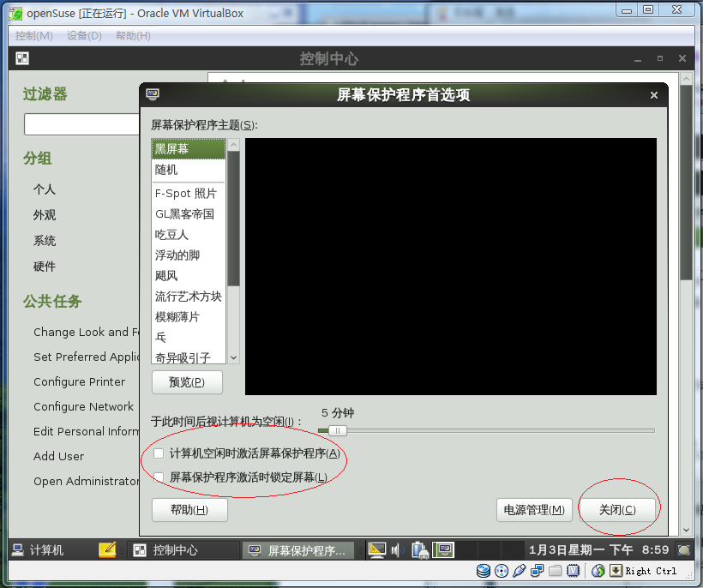The image size is (703, 588).
Task: Select the F-Spot 照片 theme
Action: [189, 194]
